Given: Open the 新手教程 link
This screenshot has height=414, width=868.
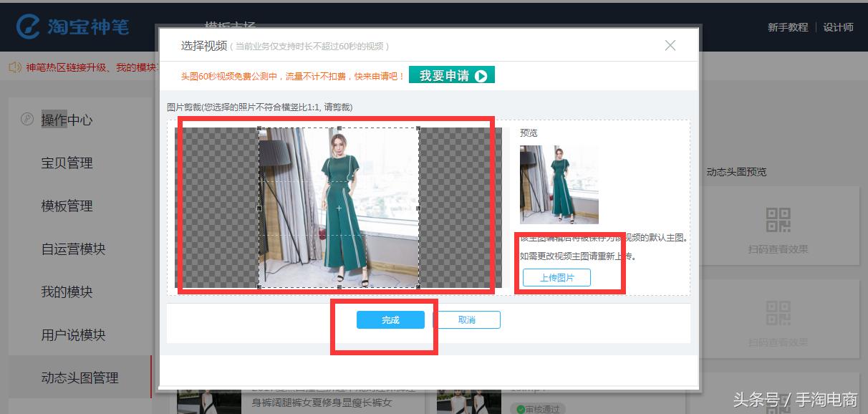Looking at the screenshot, I should coord(788,27).
